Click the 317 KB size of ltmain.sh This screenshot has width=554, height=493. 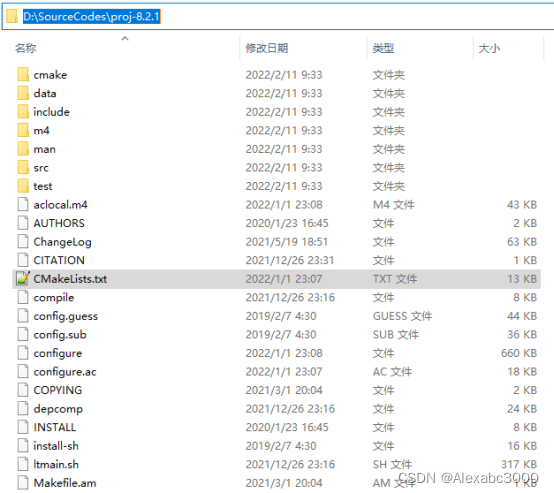519,464
